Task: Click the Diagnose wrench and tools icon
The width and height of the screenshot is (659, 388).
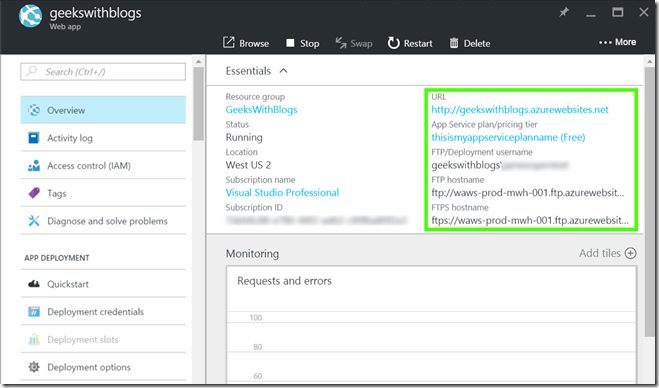Action: coord(34,221)
